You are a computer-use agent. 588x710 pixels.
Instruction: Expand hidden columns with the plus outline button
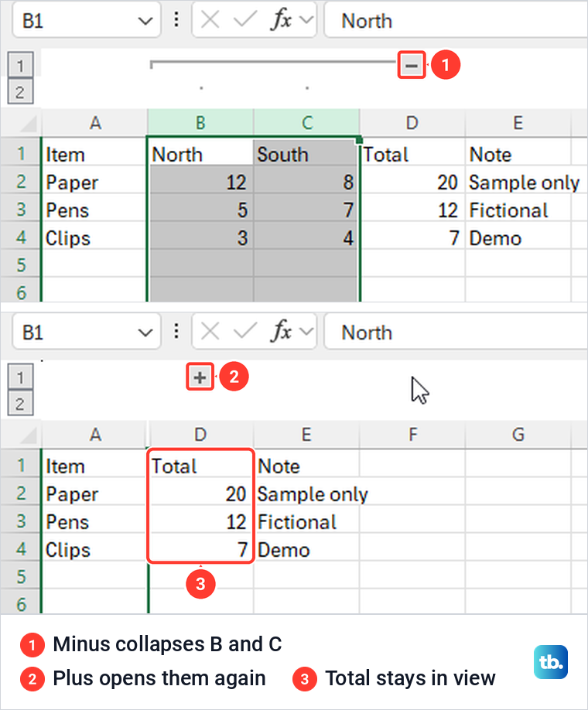point(200,377)
